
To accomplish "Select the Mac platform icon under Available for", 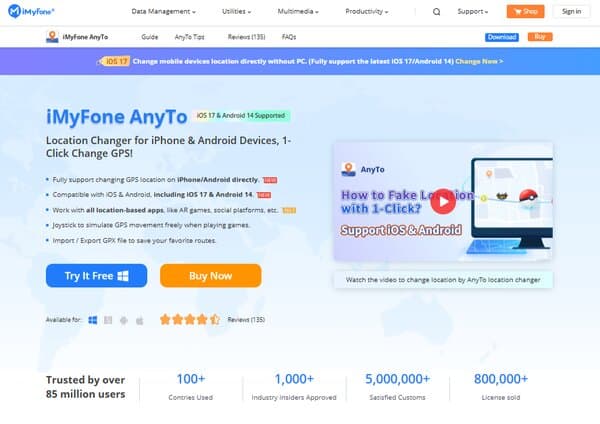I will pyautogui.click(x=108, y=320).
